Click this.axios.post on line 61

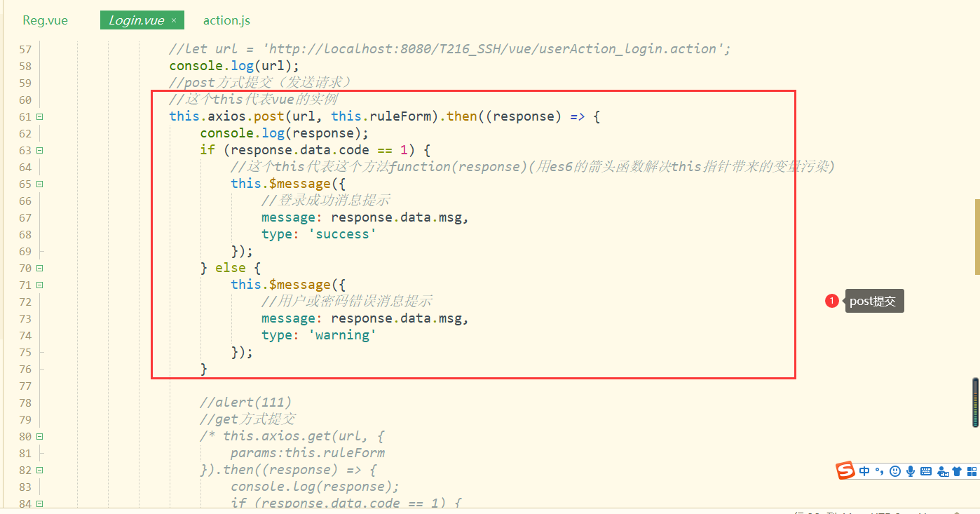tap(226, 116)
